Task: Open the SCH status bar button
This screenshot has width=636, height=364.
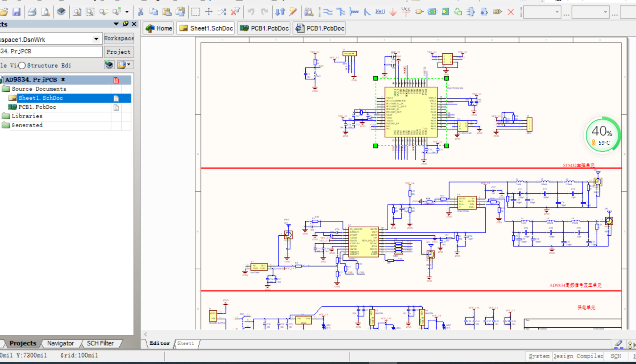Action: click(x=616, y=356)
